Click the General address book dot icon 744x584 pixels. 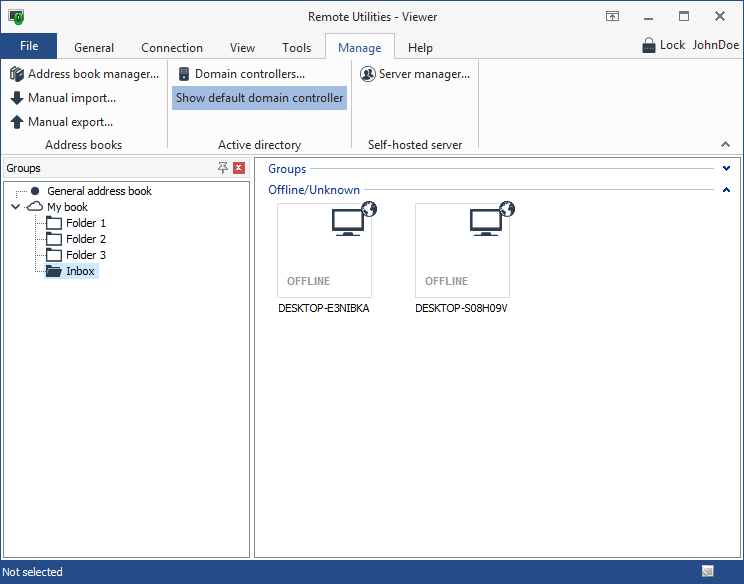pyautogui.click(x=35, y=191)
